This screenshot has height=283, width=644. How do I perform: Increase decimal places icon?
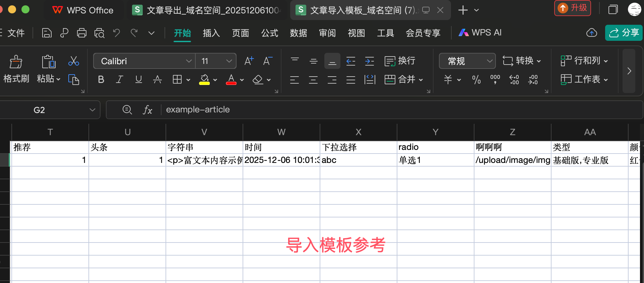(514, 80)
